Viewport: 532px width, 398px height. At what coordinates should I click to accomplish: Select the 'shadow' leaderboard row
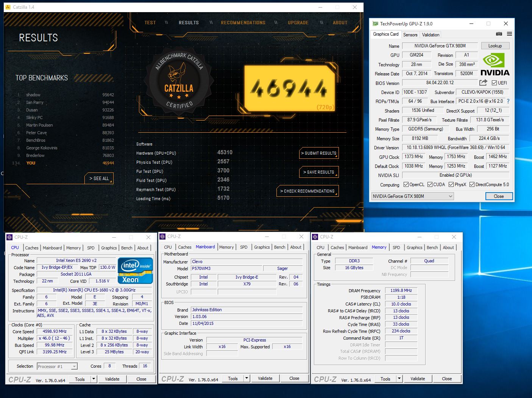(65, 95)
